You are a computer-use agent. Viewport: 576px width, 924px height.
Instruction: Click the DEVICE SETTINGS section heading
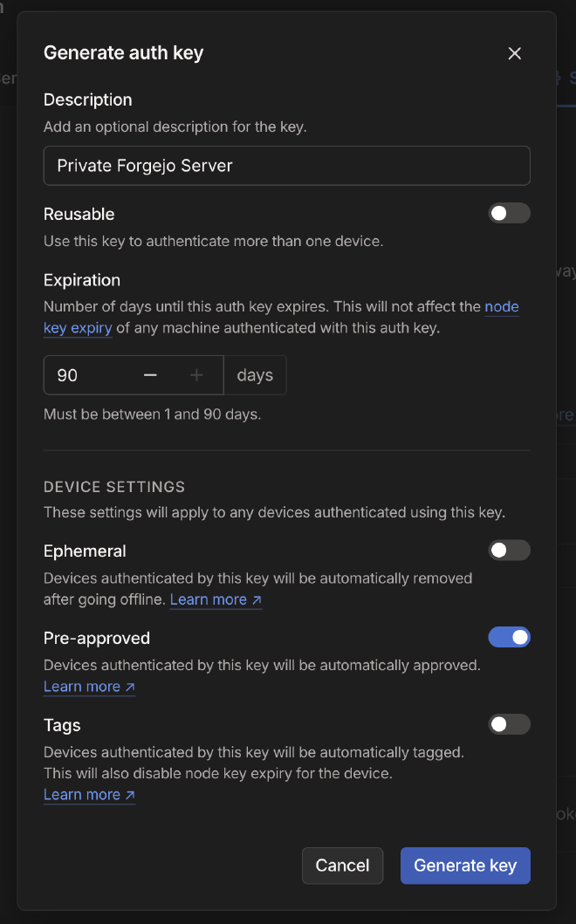(x=114, y=487)
